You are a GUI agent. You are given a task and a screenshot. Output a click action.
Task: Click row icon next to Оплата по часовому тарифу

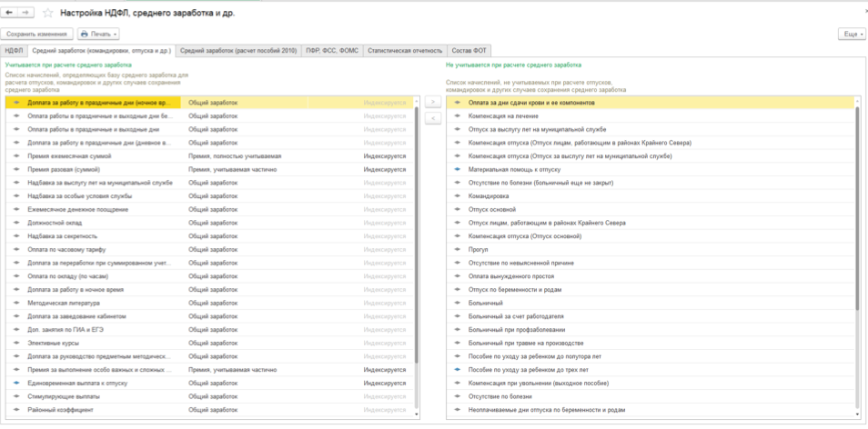click(x=16, y=250)
